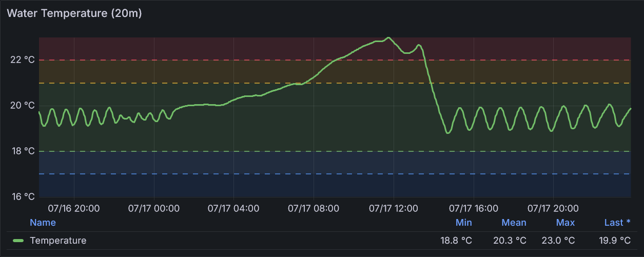This screenshot has height=257, width=644.
Task: Toggle the Temperature series in the legend
Action: (58, 241)
